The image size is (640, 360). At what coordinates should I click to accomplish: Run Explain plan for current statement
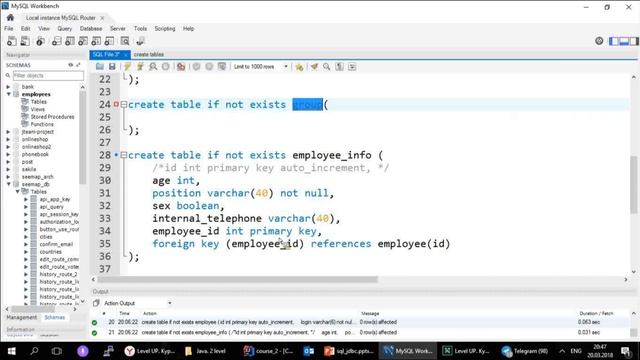click(x=153, y=67)
